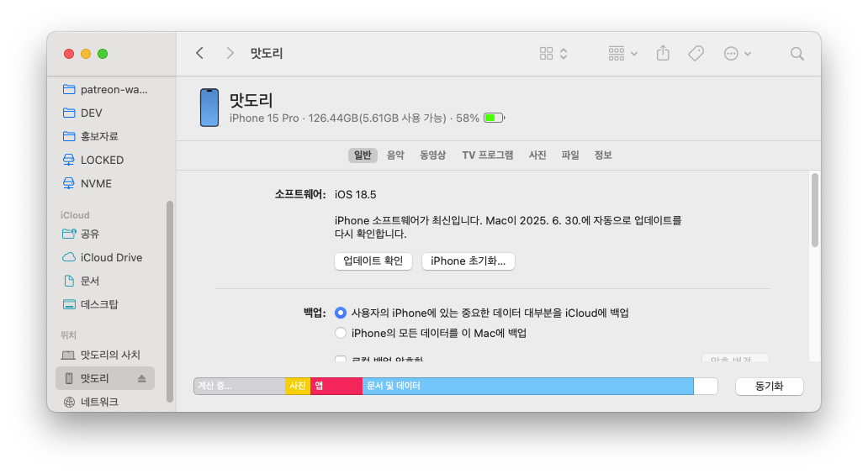Click the 위치 sidebar section header
This screenshot has width=868, height=474.
tap(69, 335)
